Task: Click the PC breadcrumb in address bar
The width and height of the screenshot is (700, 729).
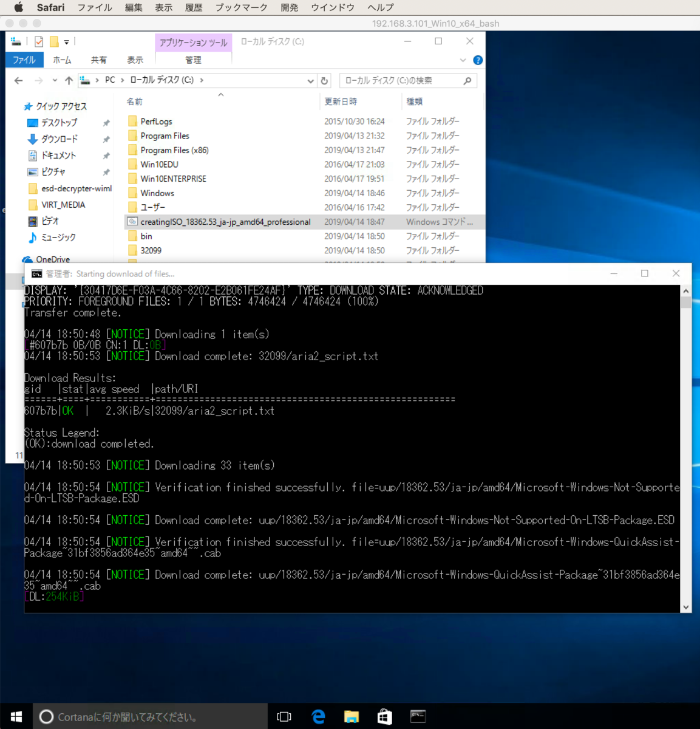Action: pyautogui.click(x=110, y=80)
